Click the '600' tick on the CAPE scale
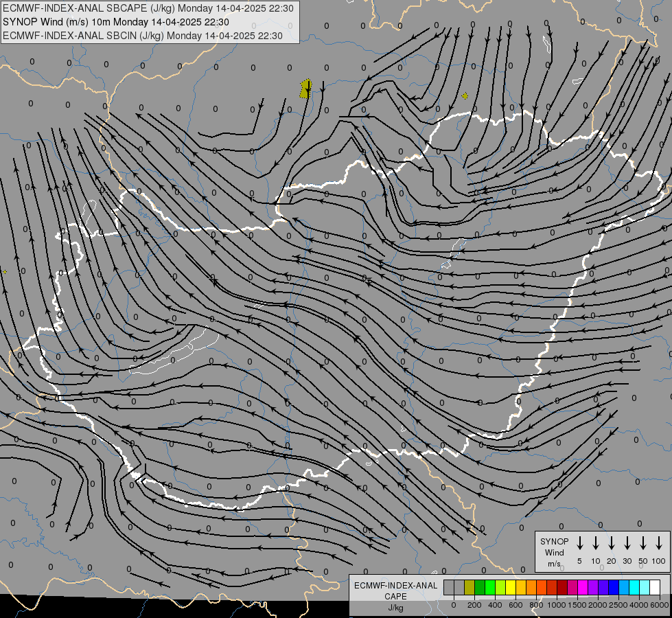Image resolution: width=672 pixels, height=618 pixels. pyautogui.click(x=515, y=605)
